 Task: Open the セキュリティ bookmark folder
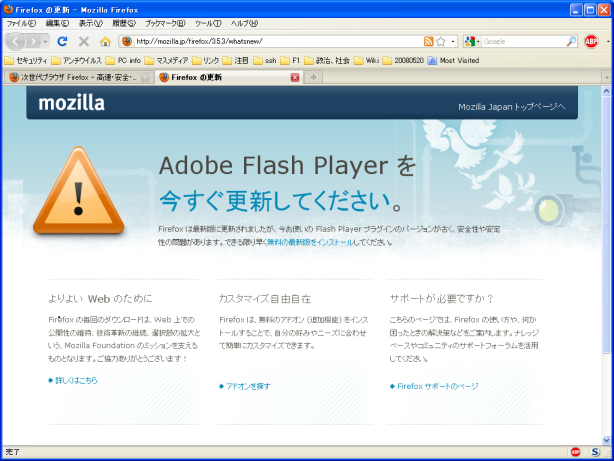pyautogui.click(x=26, y=60)
